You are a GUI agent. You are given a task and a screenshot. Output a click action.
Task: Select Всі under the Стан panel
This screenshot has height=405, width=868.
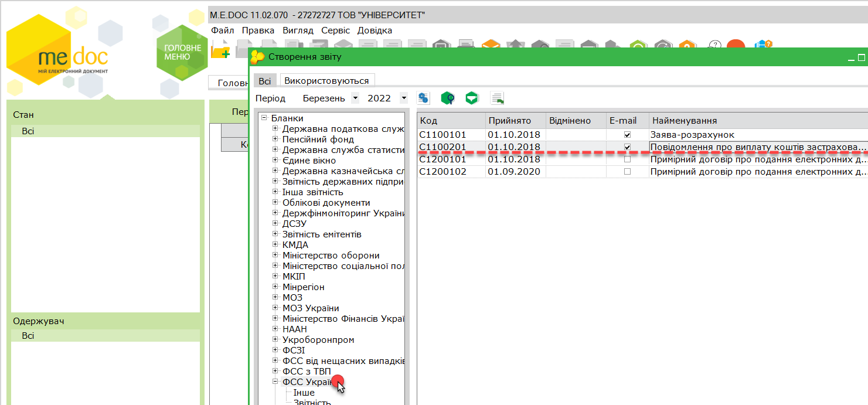105,131
